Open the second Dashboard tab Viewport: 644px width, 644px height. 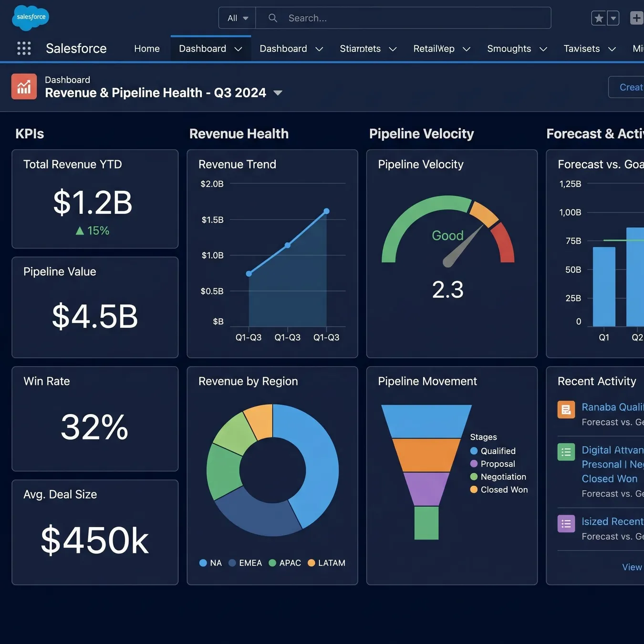click(x=283, y=49)
